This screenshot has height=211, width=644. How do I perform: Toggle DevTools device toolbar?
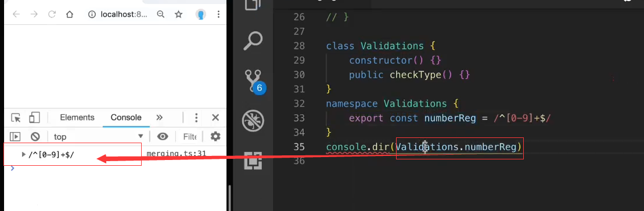coord(34,118)
